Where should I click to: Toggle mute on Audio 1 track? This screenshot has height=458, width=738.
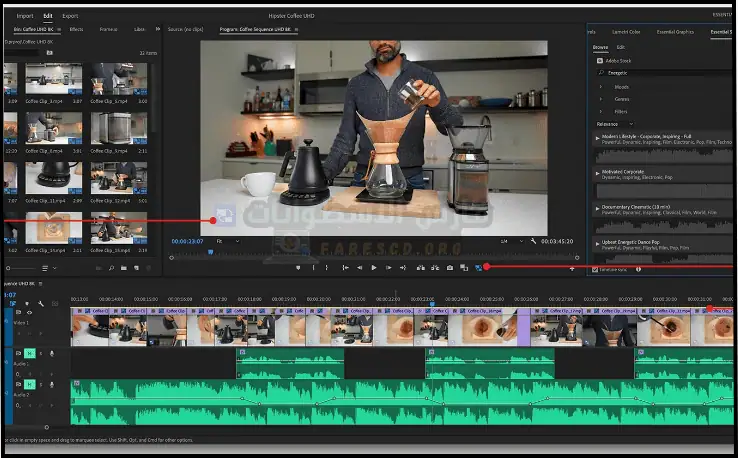click(x=29, y=353)
